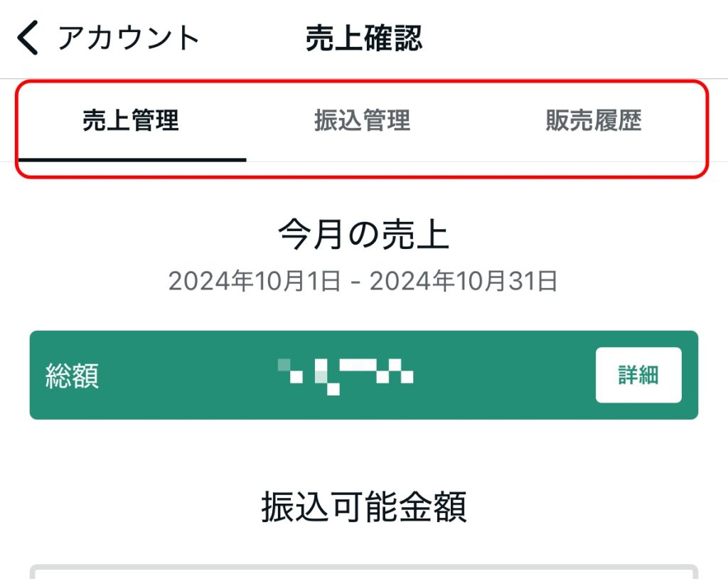Click the start date 2024年10月1日
This screenshot has width=728, height=579.
pos(255,281)
